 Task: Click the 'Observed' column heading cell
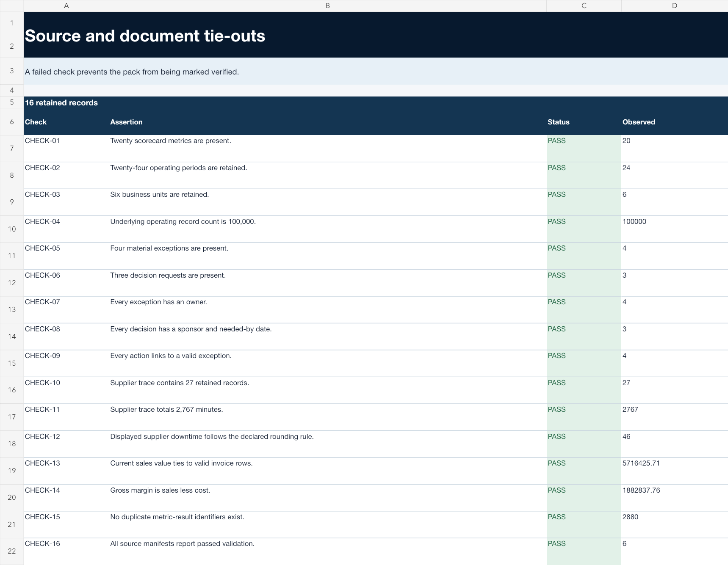pos(674,122)
